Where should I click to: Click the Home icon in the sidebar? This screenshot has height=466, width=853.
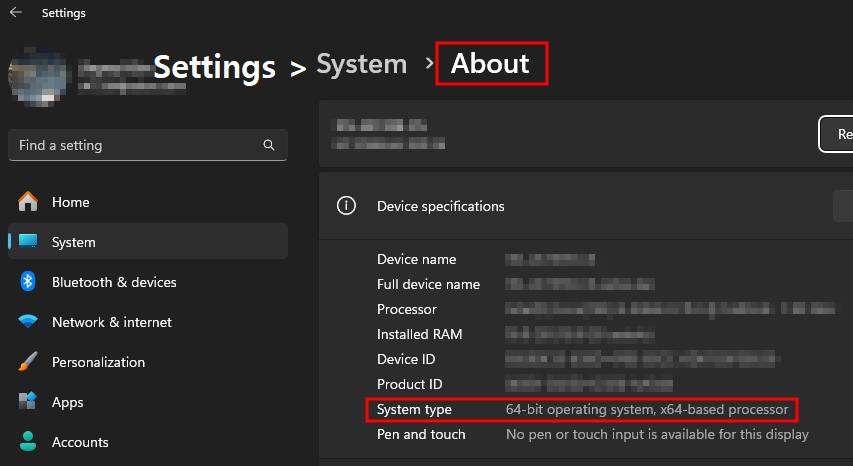28,202
